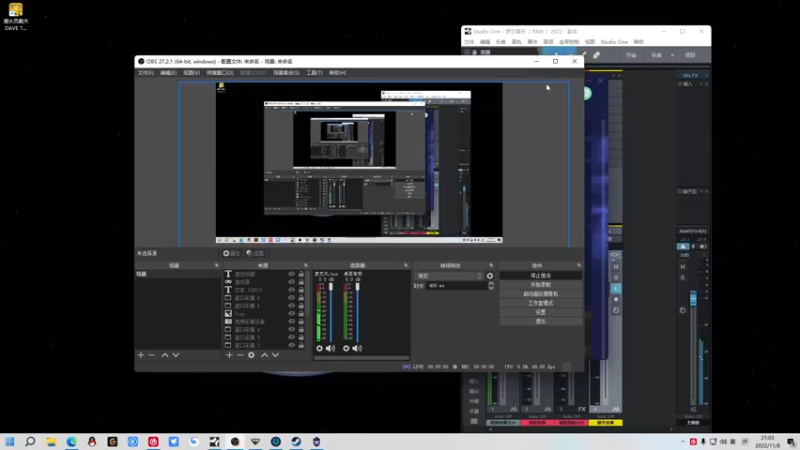Lock the Logo source

tap(301, 314)
